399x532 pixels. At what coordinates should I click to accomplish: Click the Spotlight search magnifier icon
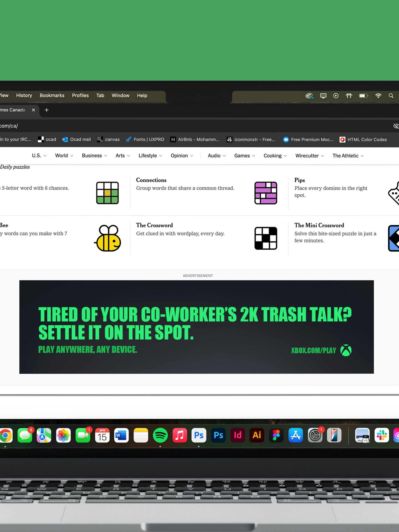(x=391, y=96)
